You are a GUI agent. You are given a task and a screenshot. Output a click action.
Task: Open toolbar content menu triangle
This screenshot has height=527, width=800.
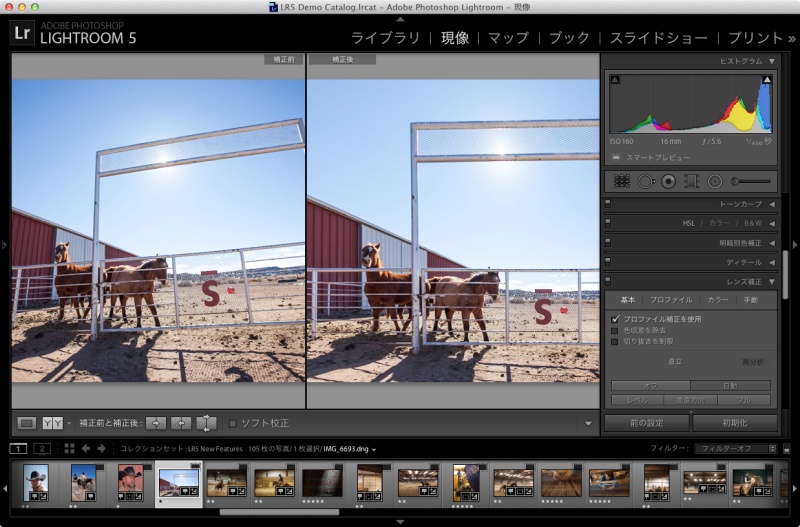588,423
